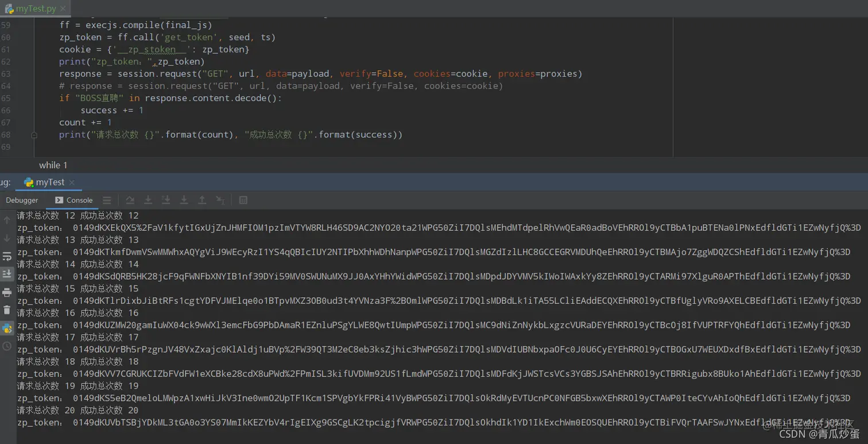Click console line '请求总次数 20 成功总次数 20'
The image size is (868, 444).
(x=78, y=410)
